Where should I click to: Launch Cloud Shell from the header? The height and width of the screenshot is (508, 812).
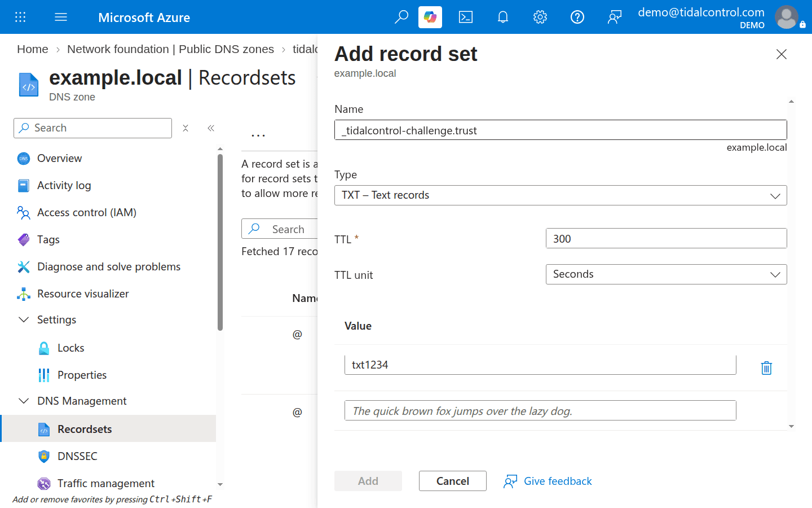click(x=466, y=17)
